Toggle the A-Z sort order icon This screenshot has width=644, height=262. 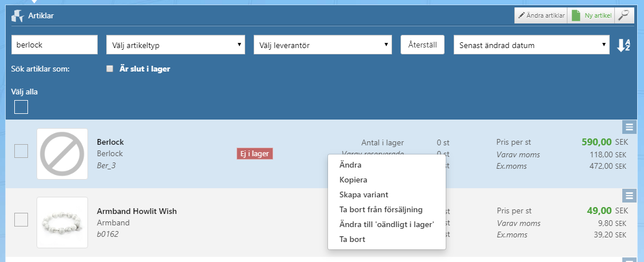[x=623, y=45]
